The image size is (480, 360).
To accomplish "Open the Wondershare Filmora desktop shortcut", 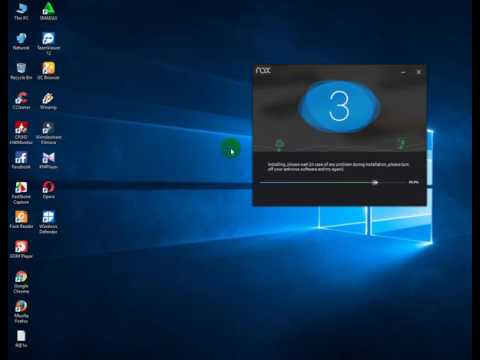I will coord(49,133).
